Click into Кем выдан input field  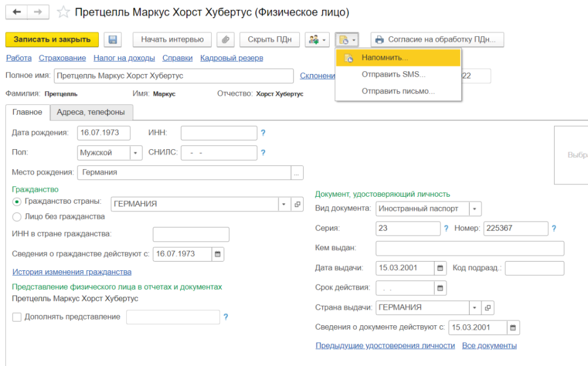coord(469,248)
